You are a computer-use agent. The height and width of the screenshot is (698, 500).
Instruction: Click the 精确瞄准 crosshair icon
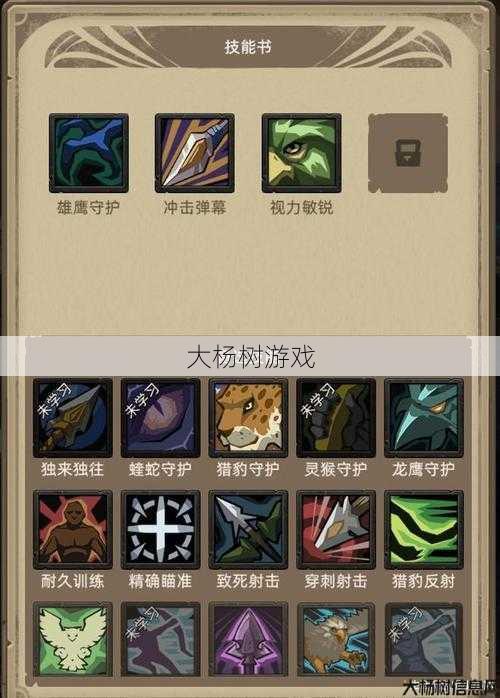[160, 530]
